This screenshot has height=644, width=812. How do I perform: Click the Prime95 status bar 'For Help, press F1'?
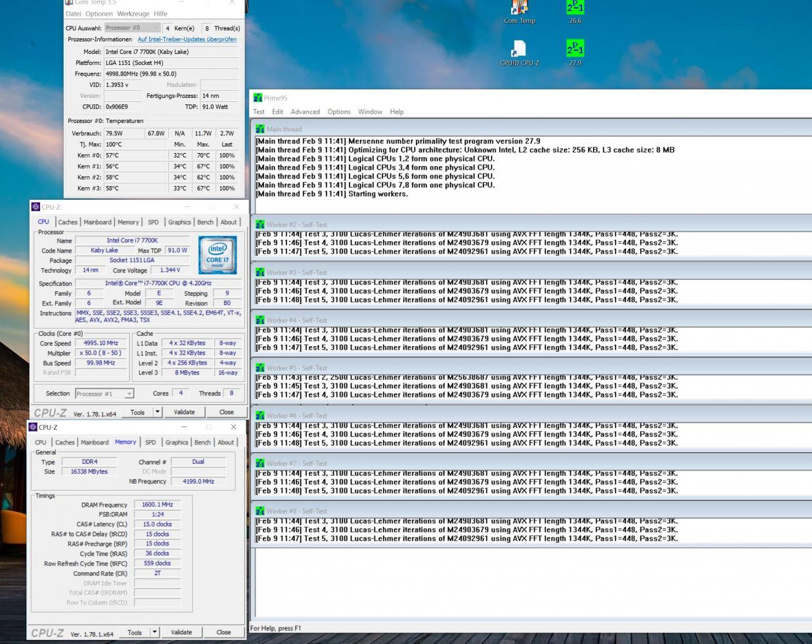pyautogui.click(x=275, y=628)
